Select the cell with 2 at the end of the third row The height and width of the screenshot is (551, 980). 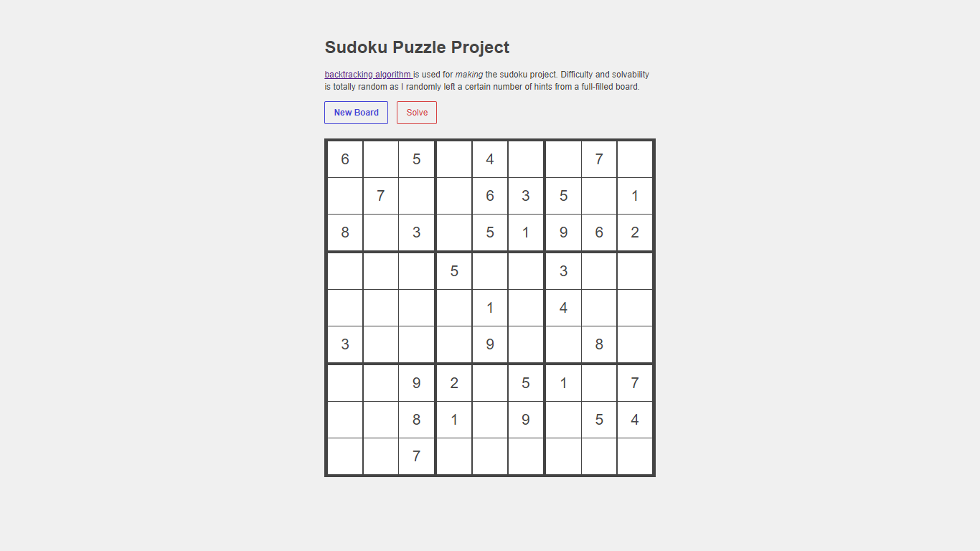pos(635,232)
